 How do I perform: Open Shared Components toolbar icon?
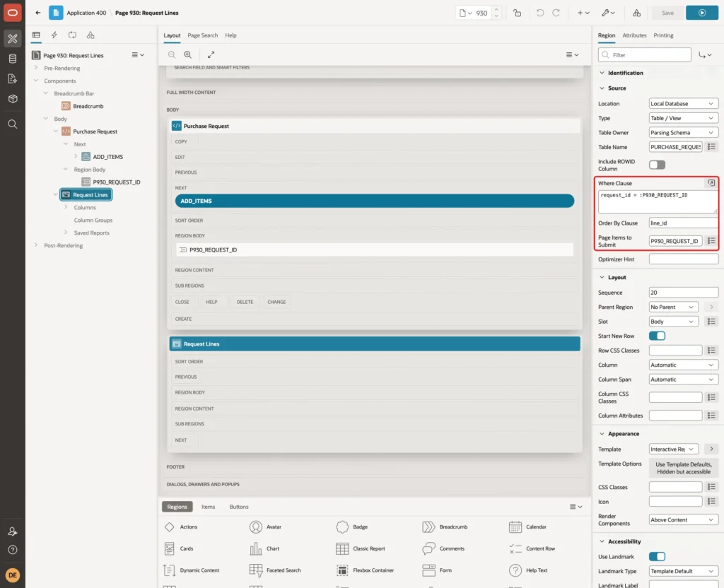click(x=637, y=13)
